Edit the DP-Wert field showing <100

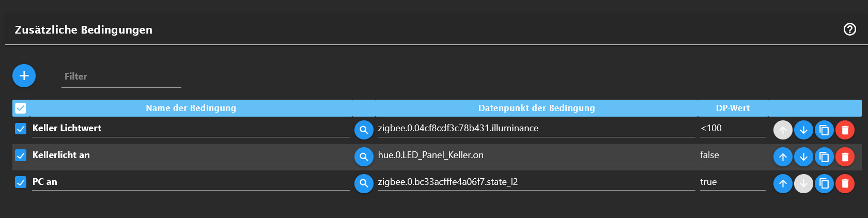click(732, 129)
